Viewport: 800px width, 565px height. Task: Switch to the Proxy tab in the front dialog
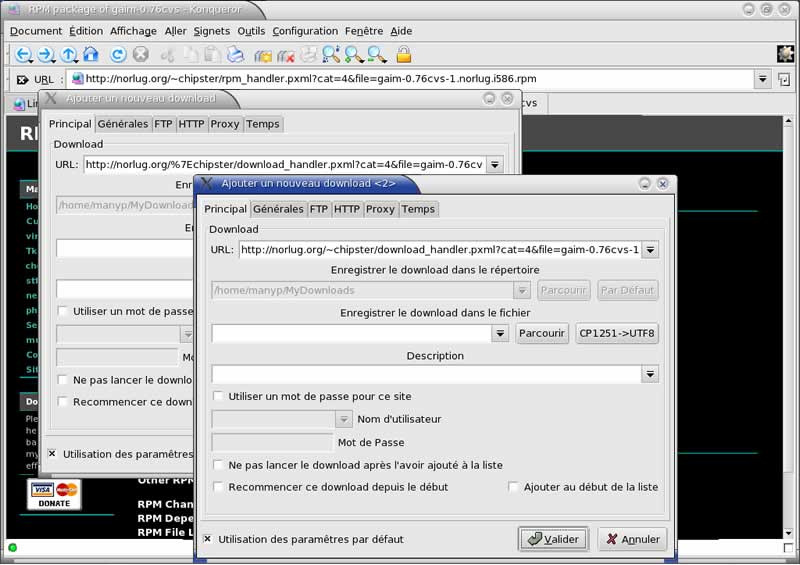[x=380, y=209]
